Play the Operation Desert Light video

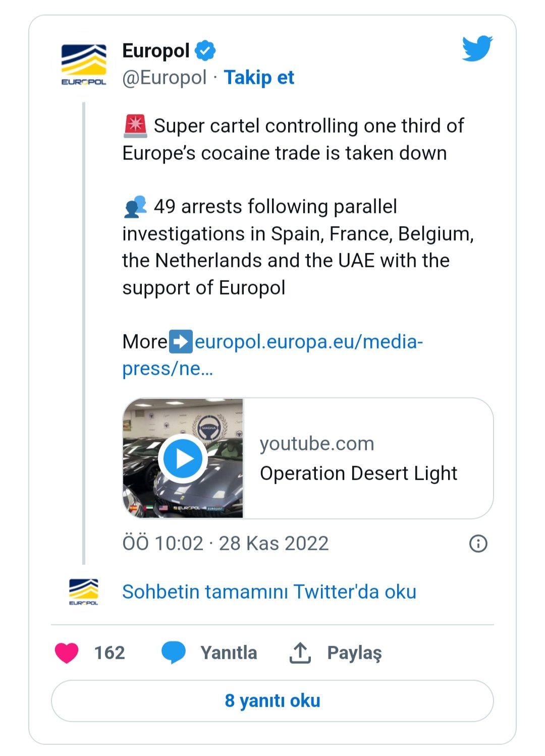(183, 458)
